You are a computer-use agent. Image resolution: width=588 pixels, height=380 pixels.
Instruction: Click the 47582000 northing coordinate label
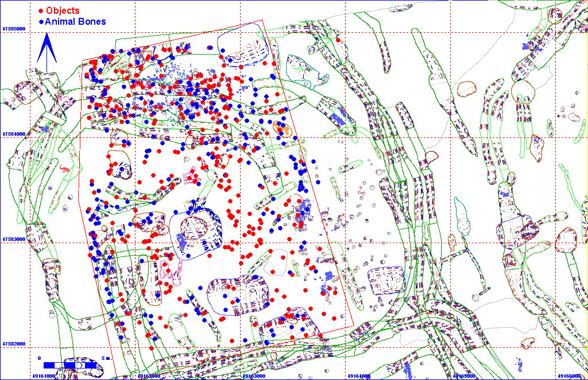coord(15,344)
